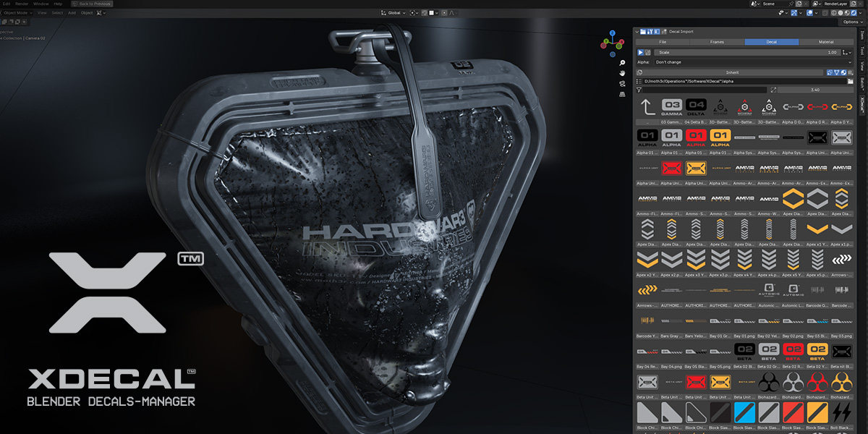Click the Pan hand icon in the viewport

[622, 74]
